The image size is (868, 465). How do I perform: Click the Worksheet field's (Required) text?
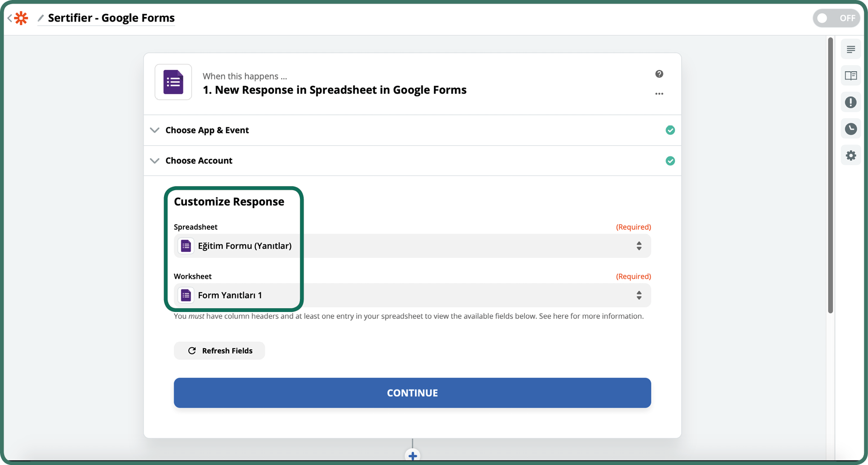(633, 276)
